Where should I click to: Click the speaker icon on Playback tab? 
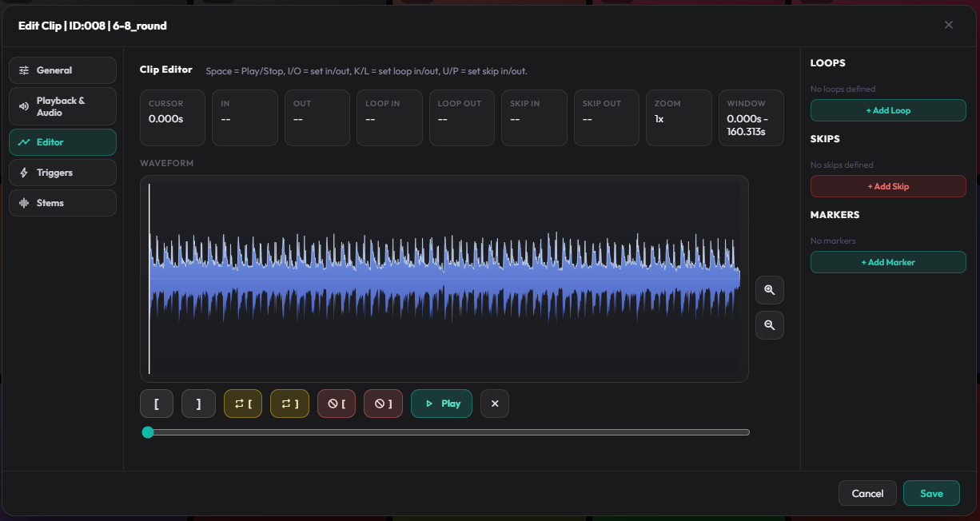click(24, 106)
